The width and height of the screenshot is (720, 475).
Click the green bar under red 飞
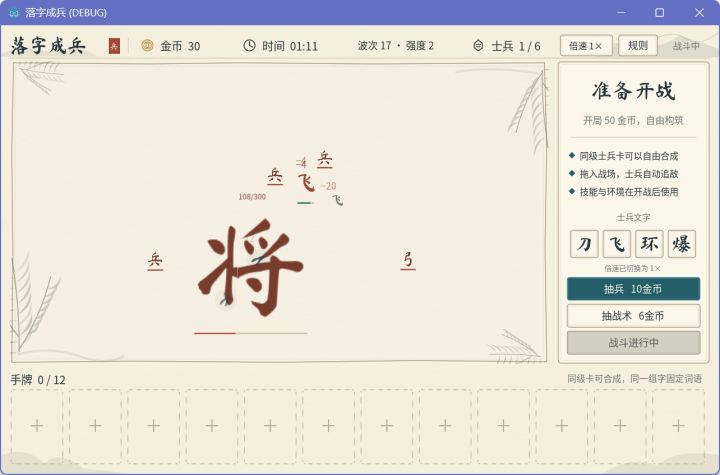pos(304,203)
